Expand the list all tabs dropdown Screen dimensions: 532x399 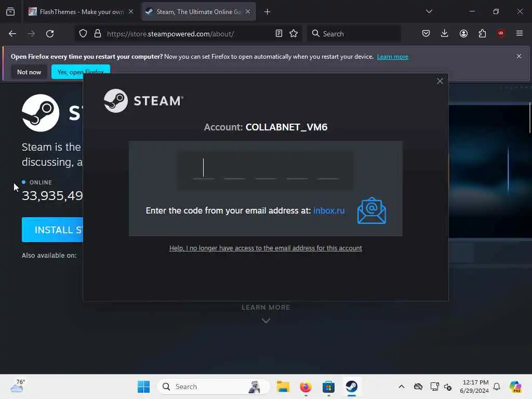click(x=429, y=11)
